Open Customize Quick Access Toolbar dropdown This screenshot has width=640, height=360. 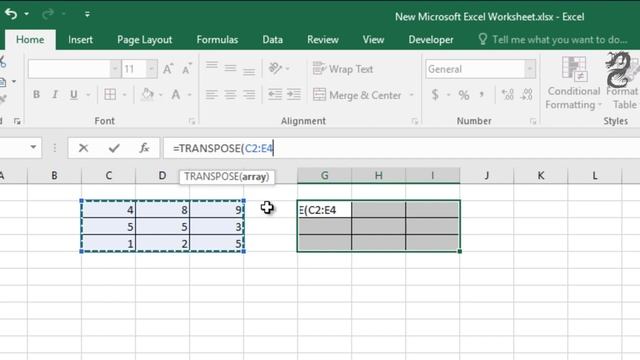87,14
